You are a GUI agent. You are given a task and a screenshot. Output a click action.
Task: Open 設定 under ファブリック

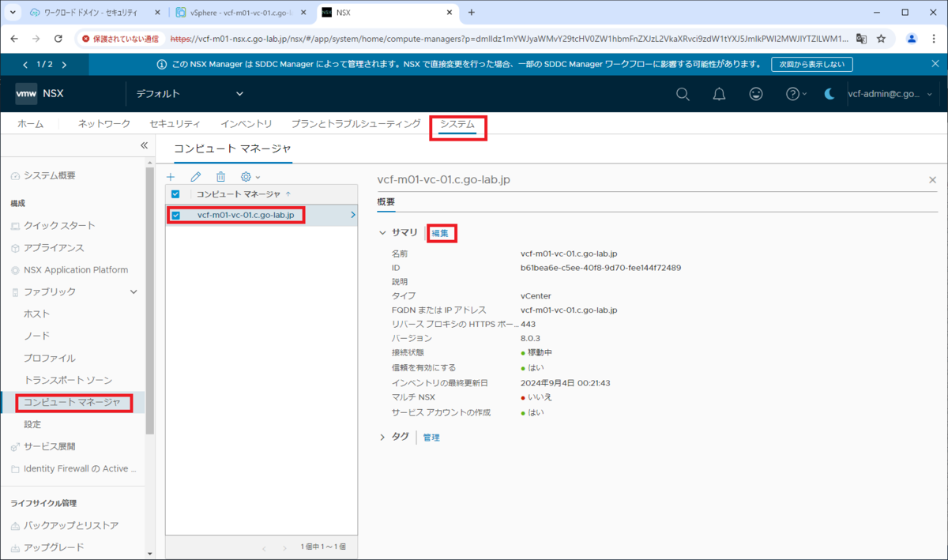click(x=32, y=425)
